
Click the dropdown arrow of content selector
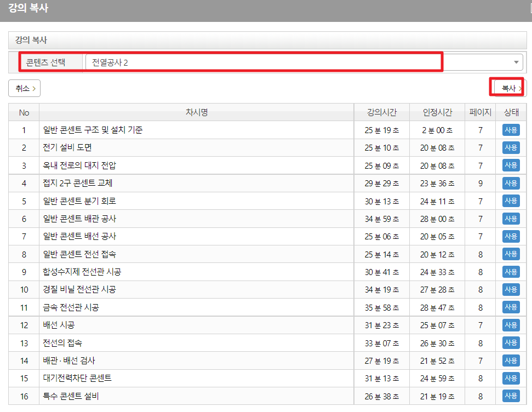(517, 62)
